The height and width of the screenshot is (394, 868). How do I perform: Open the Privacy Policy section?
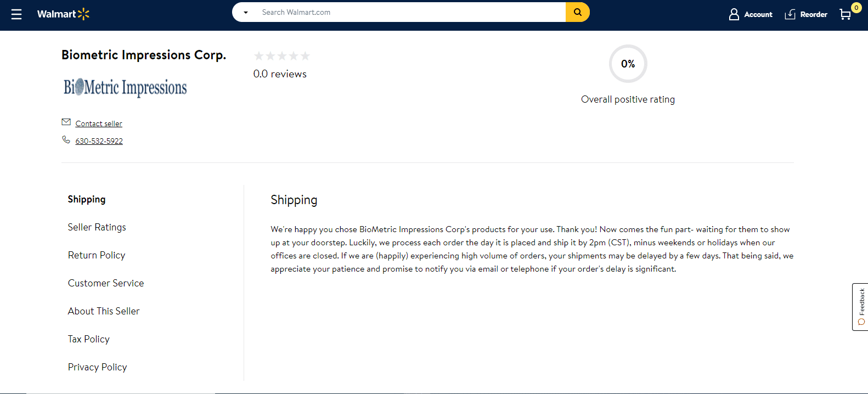tap(98, 367)
